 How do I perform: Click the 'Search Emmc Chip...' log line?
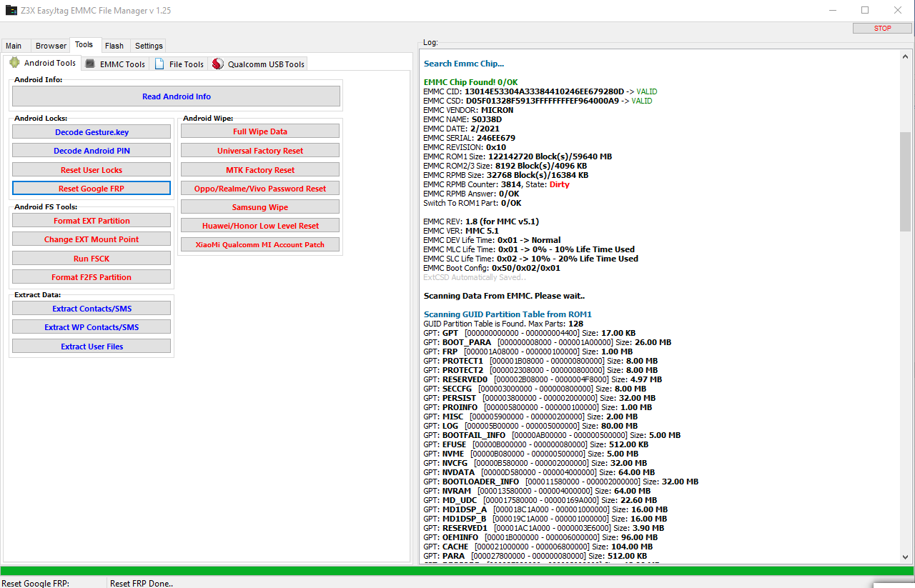(464, 64)
